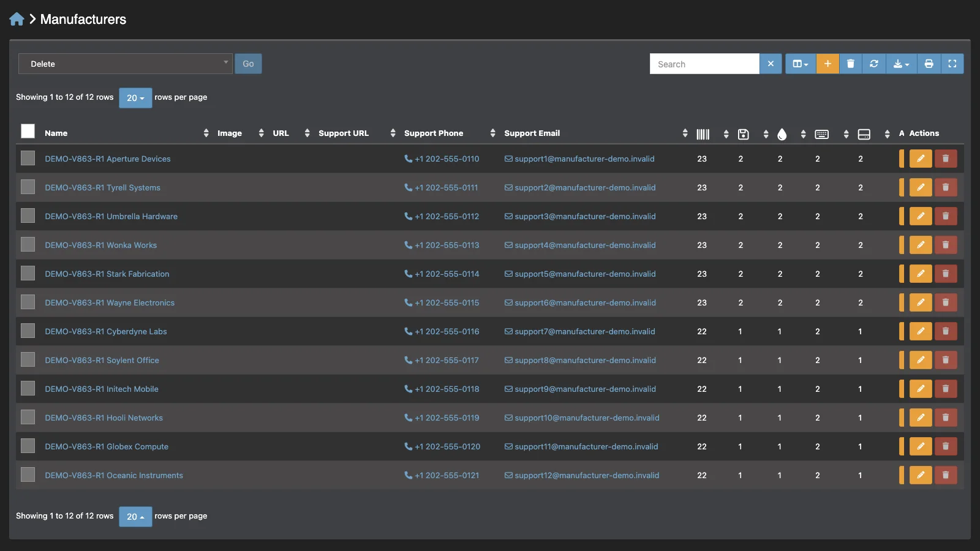Screen dimensions: 980x551
Task: Open the columns visibility dropdown
Action: 801,64
